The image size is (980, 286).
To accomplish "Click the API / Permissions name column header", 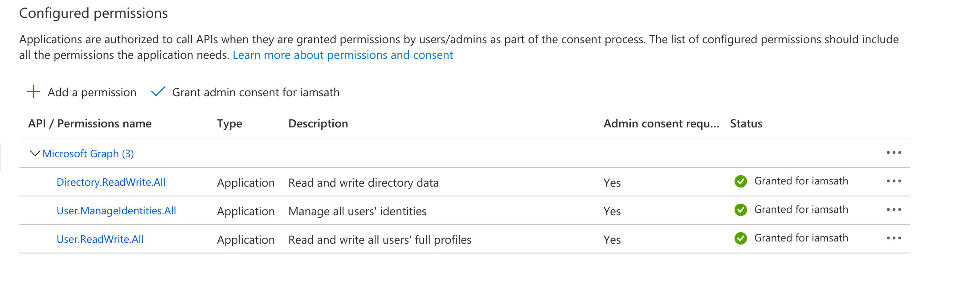I will tap(90, 123).
